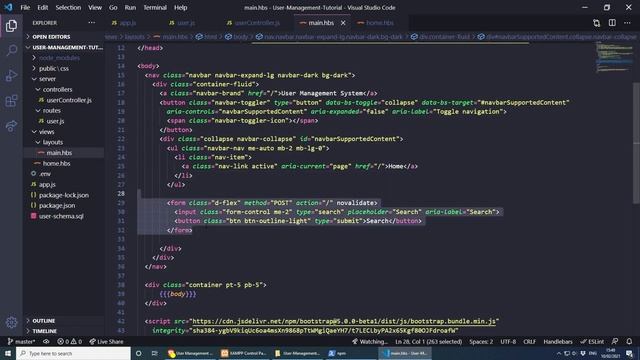Open the Run menu
Viewport: 640px width, 360px height.
tap(130, 7)
